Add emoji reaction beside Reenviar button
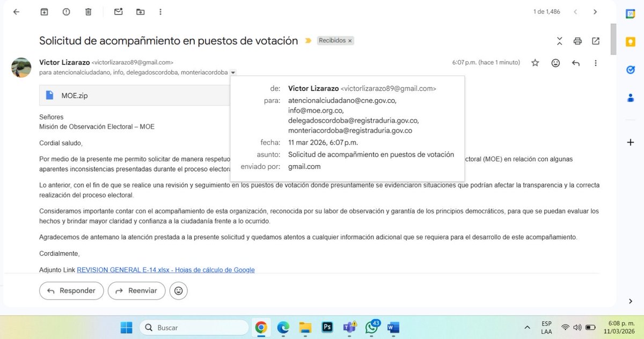 (178, 291)
